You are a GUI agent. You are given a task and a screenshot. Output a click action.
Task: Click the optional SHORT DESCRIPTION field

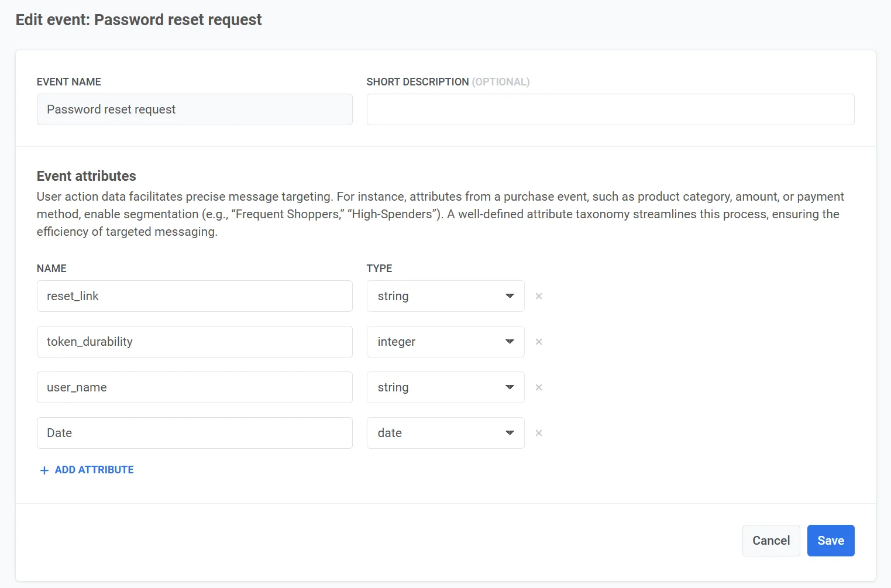610,109
